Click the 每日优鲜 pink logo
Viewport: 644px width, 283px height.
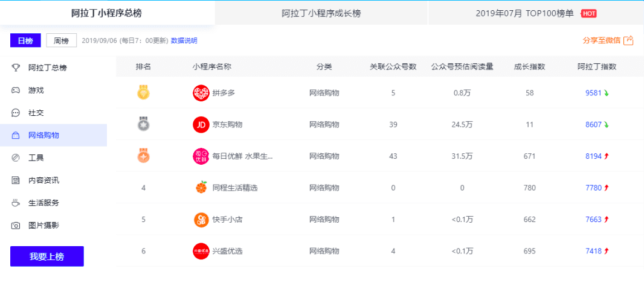click(x=201, y=156)
